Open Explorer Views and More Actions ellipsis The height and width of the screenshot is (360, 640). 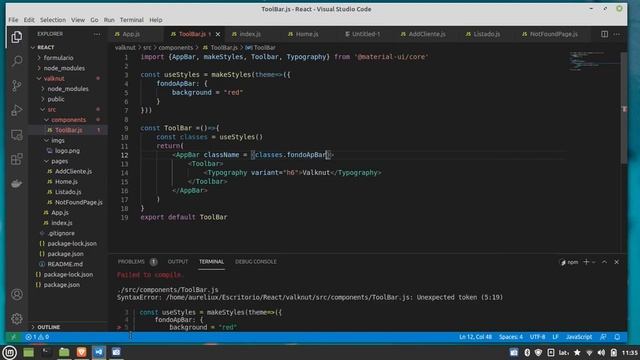point(97,34)
